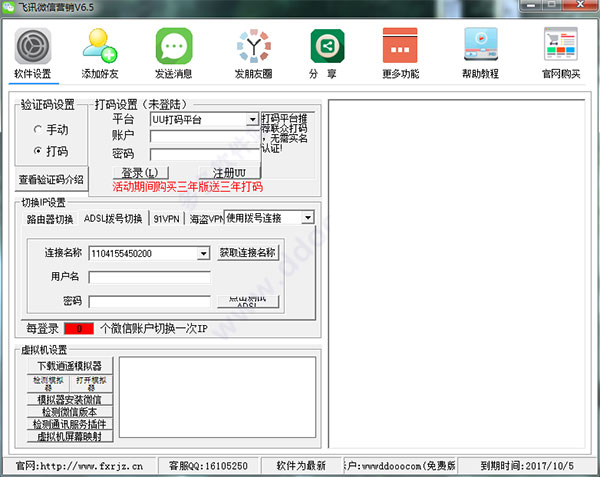Click the 软件为最新 status text
The width and height of the screenshot is (600, 477).
(x=301, y=466)
